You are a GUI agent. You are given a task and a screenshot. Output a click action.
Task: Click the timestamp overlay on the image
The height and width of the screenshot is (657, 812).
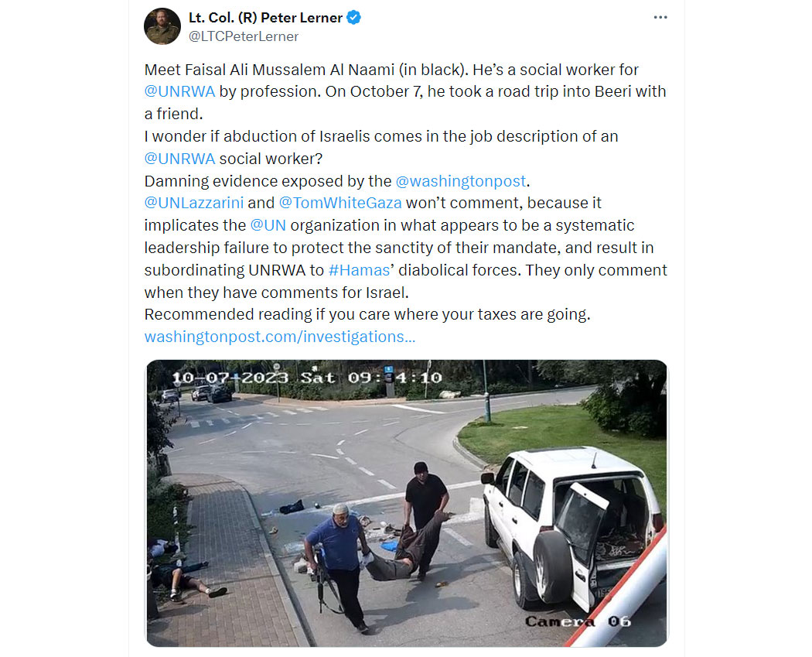(307, 378)
